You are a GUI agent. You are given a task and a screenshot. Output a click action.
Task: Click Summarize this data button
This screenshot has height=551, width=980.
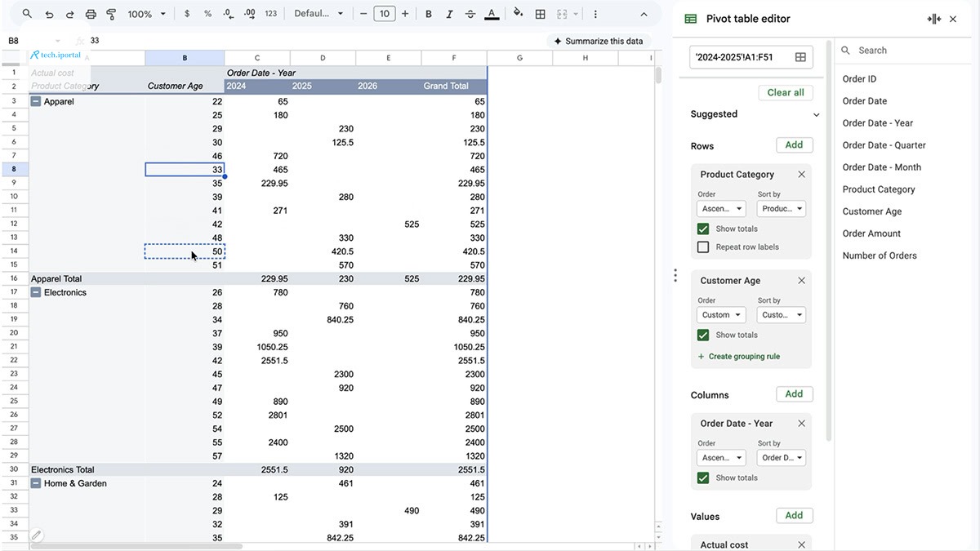[x=598, y=41]
